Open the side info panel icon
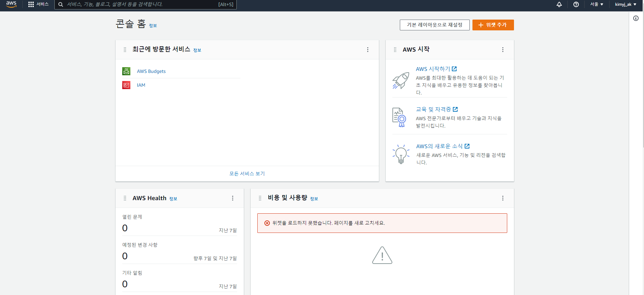This screenshot has height=295, width=644. [636, 18]
